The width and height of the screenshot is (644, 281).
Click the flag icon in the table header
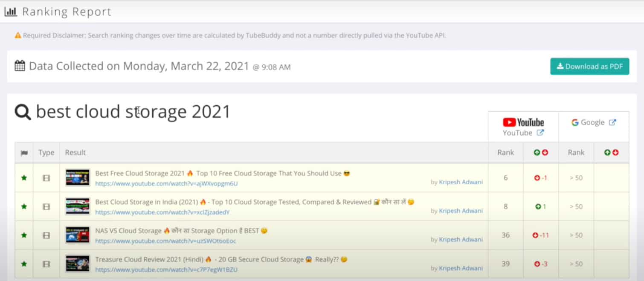point(24,153)
